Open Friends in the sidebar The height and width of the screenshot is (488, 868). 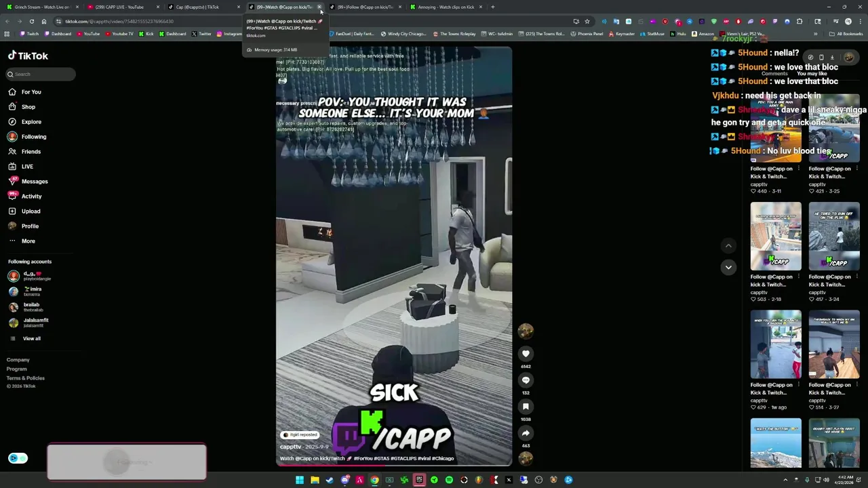(x=24, y=152)
